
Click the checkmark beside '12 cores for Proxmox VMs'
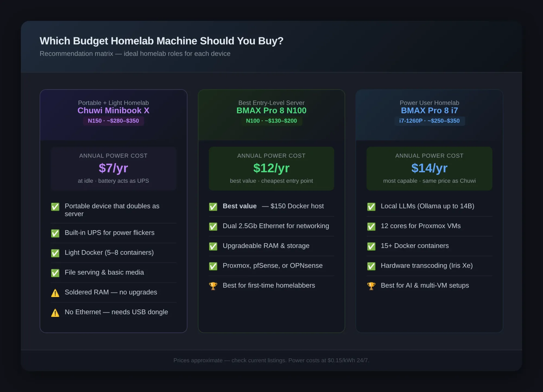[371, 226]
